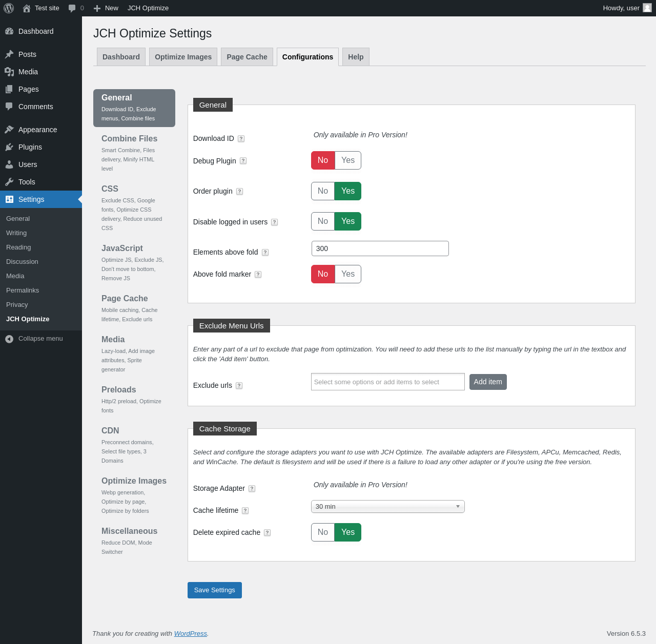Click the WordPress logo icon
This screenshot has height=644, width=656.
(9, 8)
